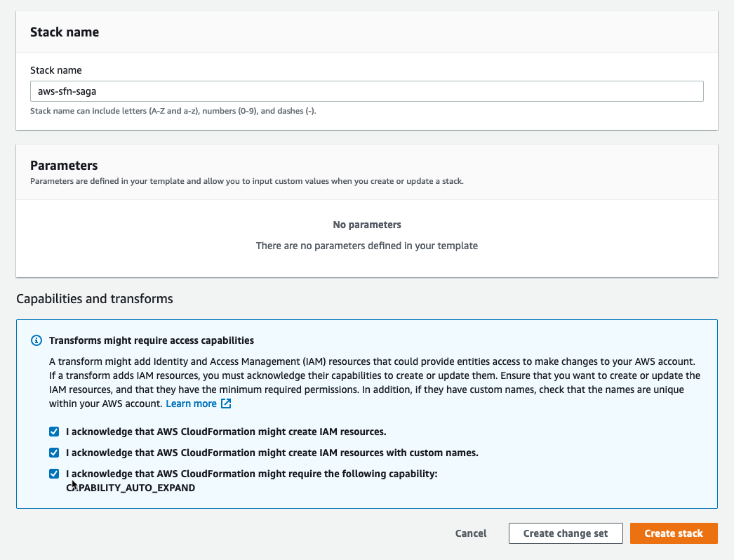The image size is (734, 560).
Task: Toggle the CAPABILITY_AUTO_EXPAND acknowledgment checkbox
Action: [x=54, y=474]
